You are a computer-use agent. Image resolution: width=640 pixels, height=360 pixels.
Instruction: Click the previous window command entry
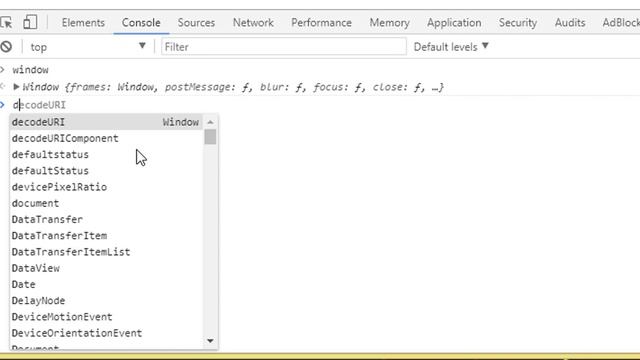pos(30,70)
